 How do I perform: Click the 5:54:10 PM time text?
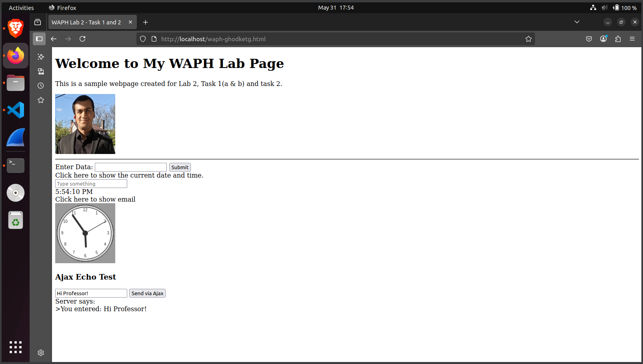[74, 192]
